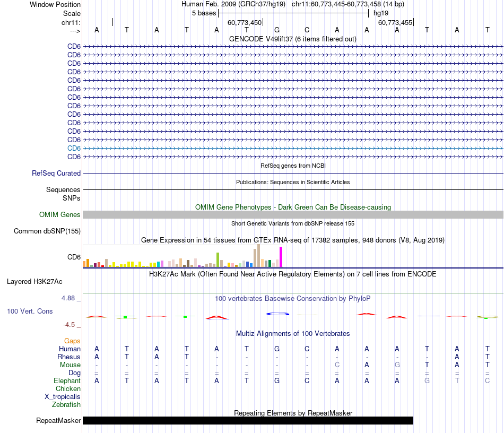504x433 pixels.
Task: Click the Chicken alignment row label
Action: pyautogui.click(x=68, y=388)
